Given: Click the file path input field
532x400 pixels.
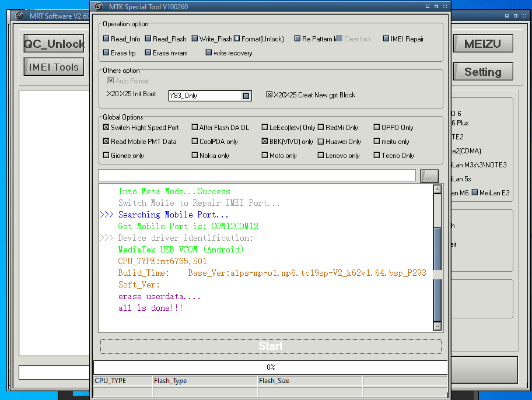Looking at the screenshot, I should click(257, 176).
